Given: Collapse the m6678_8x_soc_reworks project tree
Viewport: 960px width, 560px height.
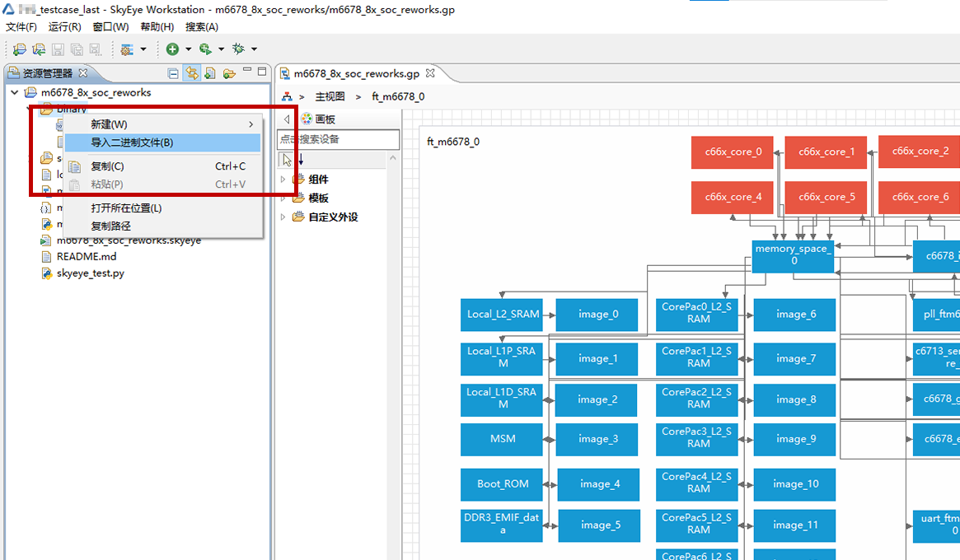Looking at the screenshot, I should [15, 92].
